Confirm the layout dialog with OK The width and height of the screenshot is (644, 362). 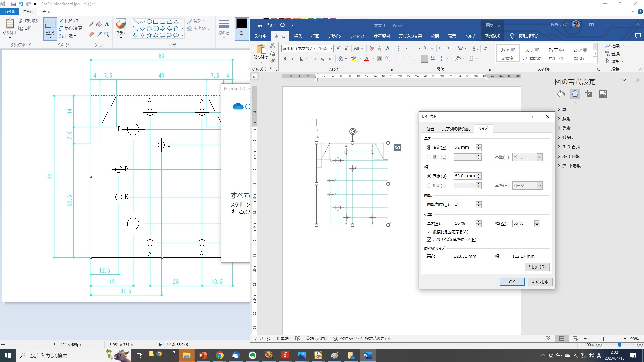(x=512, y=282)
